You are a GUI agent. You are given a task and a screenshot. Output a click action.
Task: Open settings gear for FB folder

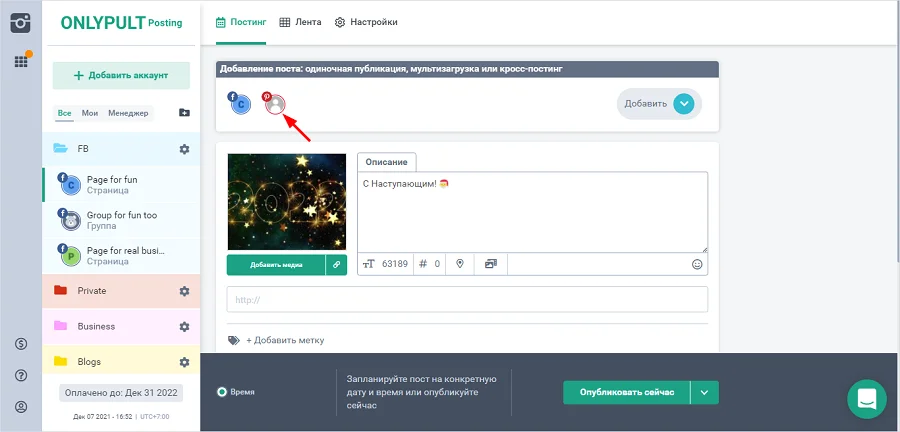184,149
